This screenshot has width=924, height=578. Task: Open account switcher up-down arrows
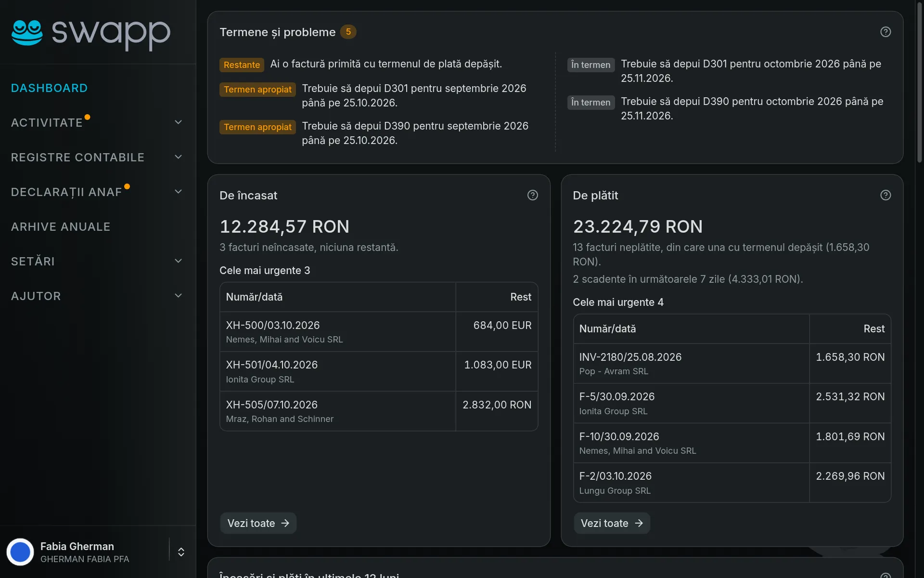coord(181,552)
